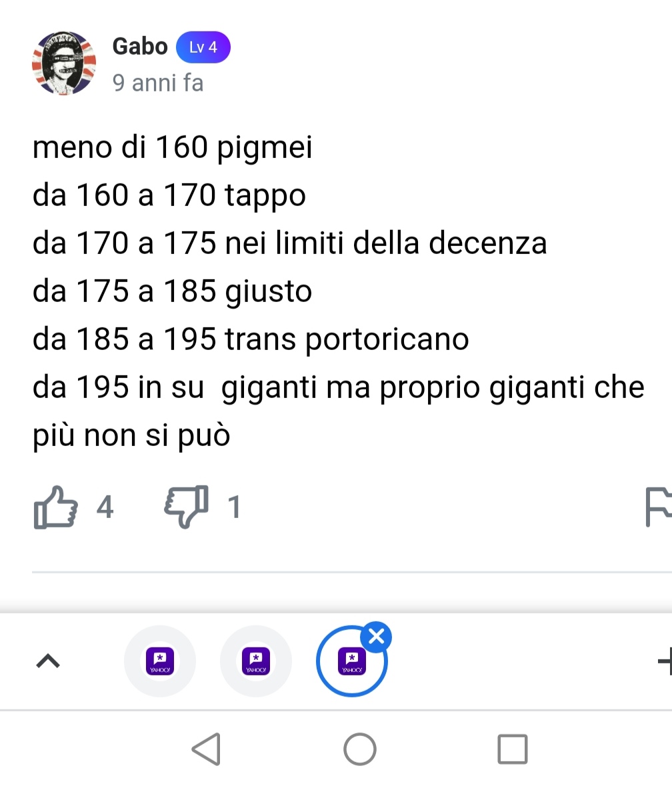Close the active Yahoo tab

coord(377,637)
